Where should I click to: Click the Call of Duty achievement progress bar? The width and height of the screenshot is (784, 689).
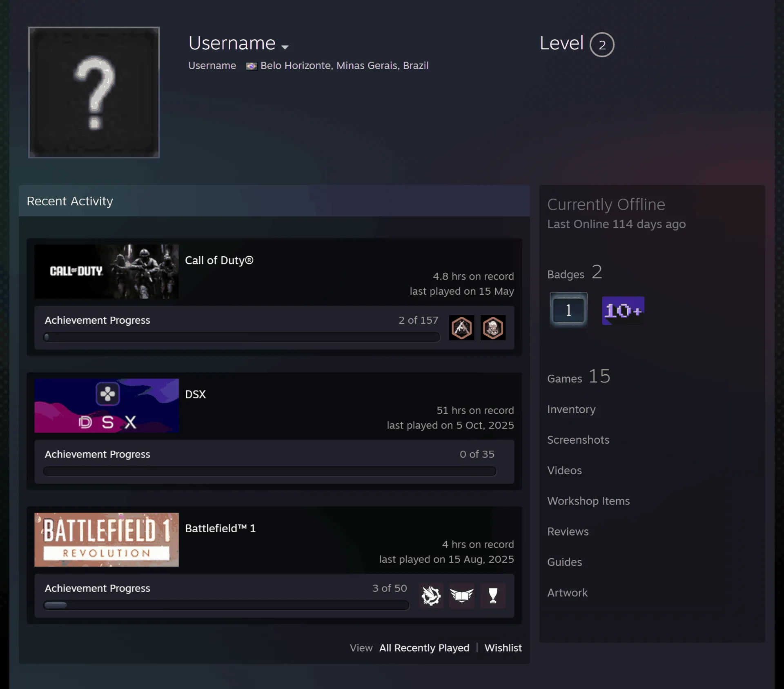tap(241, 337)
